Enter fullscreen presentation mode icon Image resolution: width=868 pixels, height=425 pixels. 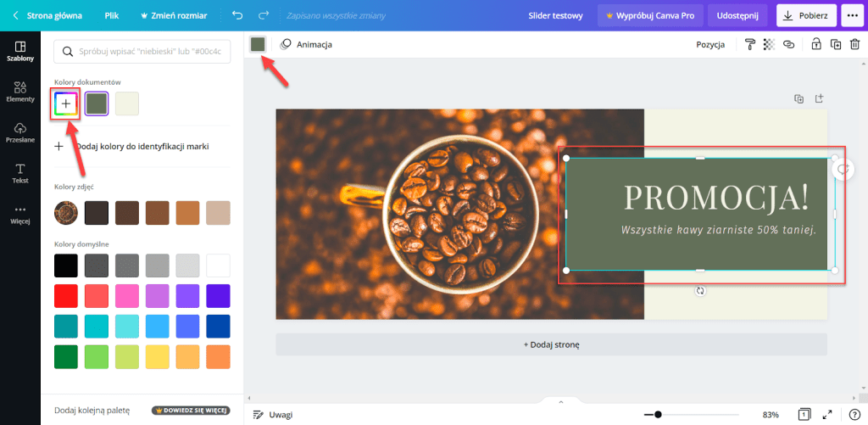[831, 414]
